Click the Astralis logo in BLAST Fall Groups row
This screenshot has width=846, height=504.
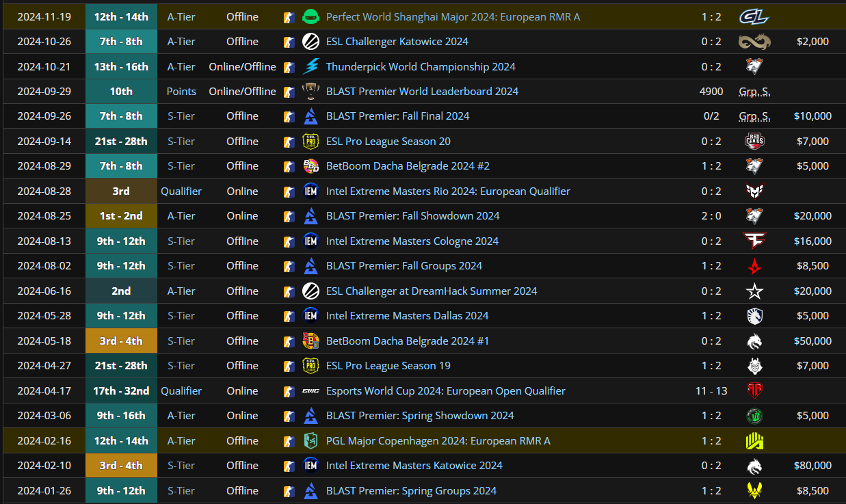tap(754, 266)
